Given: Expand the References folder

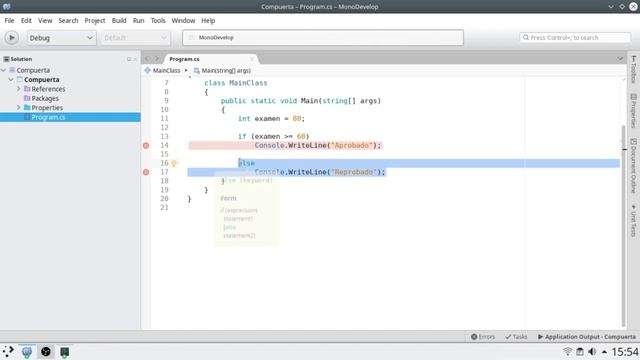Looking at the screenshot, I should click(x=18, y=89).
